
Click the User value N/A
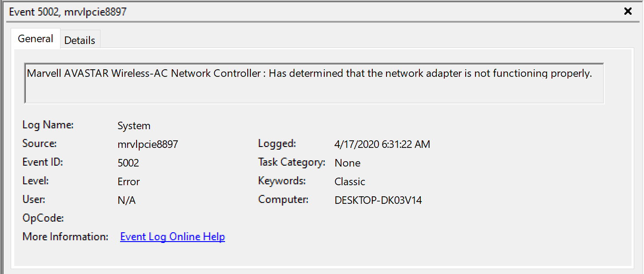pos(126,200)
